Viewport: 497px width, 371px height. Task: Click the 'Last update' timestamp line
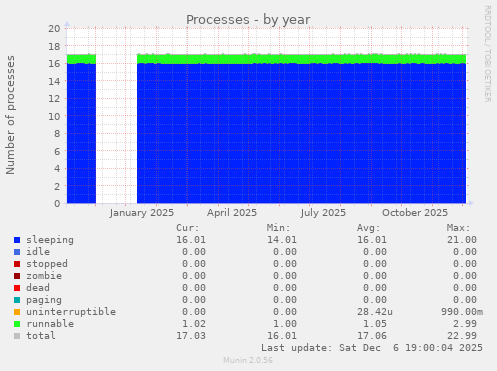[372, 348]
